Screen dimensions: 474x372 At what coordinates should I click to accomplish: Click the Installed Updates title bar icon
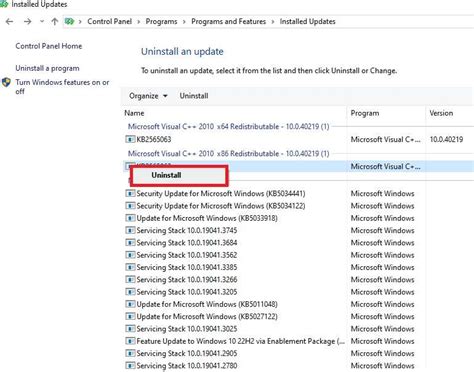pos(4,4)
